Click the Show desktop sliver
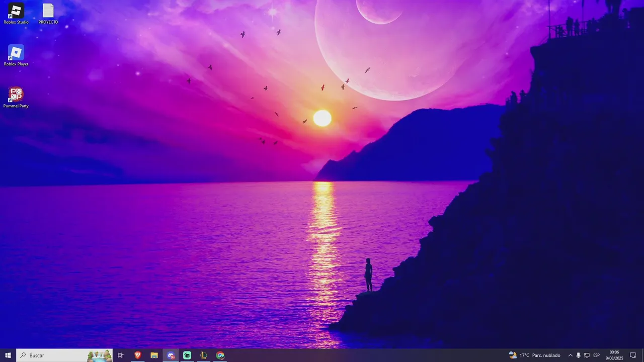Image resolution: width=644 pixels, height=362 pixels. [642, 355]
